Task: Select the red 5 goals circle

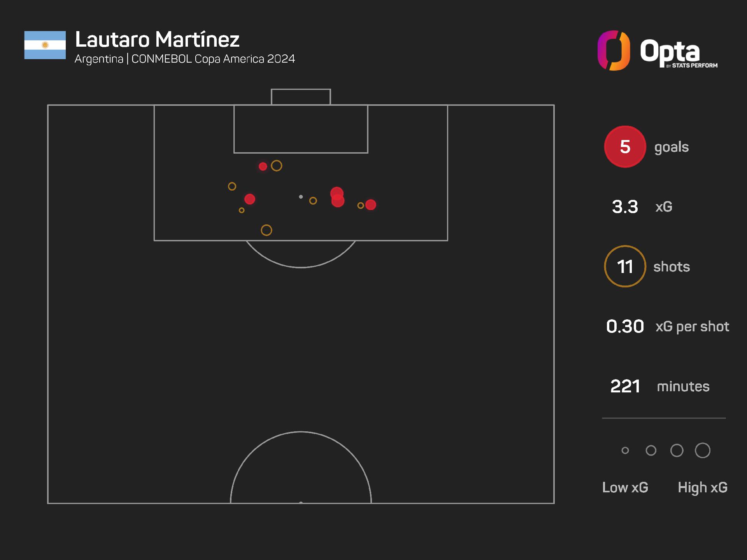Action: coord(625,147)
